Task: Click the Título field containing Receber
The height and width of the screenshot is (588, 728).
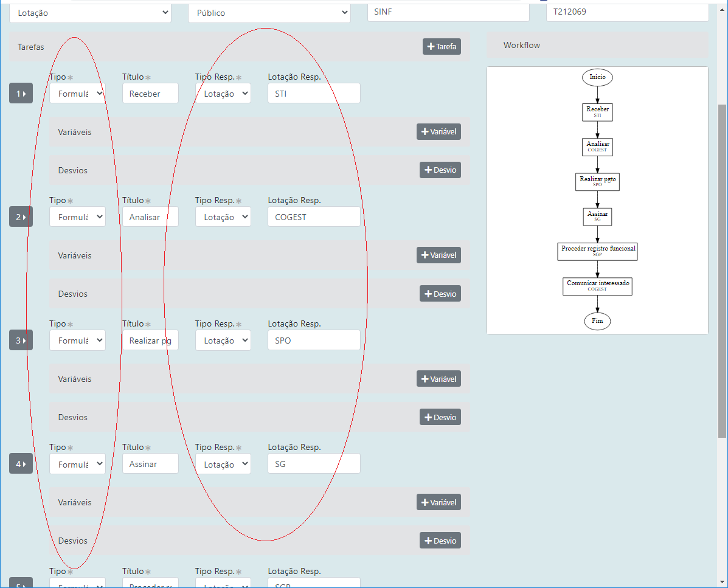Action: tap(150, 94)
